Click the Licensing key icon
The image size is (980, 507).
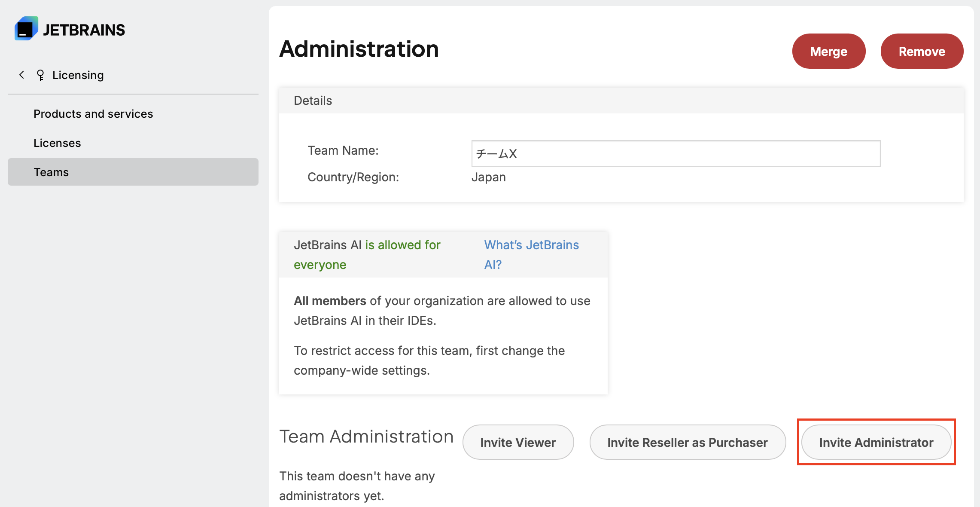coord(40,75)
